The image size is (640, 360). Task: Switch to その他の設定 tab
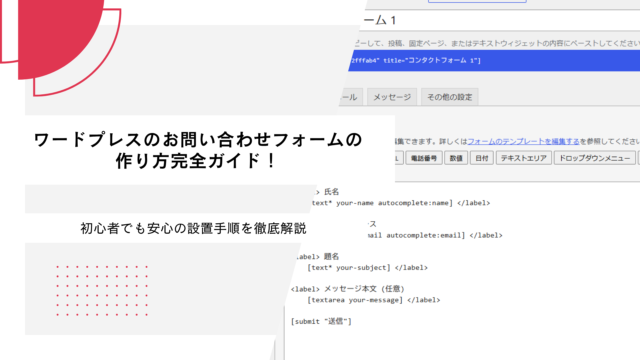tap(449, 97)
